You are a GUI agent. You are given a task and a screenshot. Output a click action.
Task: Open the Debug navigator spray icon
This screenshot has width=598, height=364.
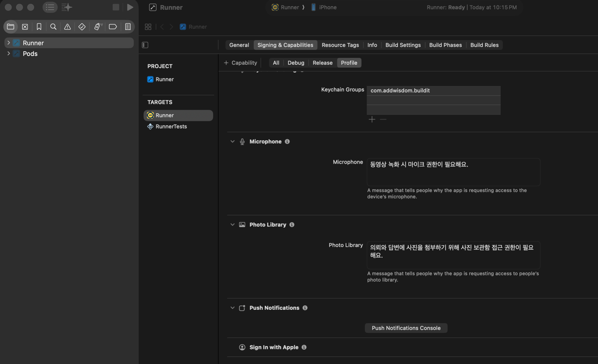click(98, 26)
